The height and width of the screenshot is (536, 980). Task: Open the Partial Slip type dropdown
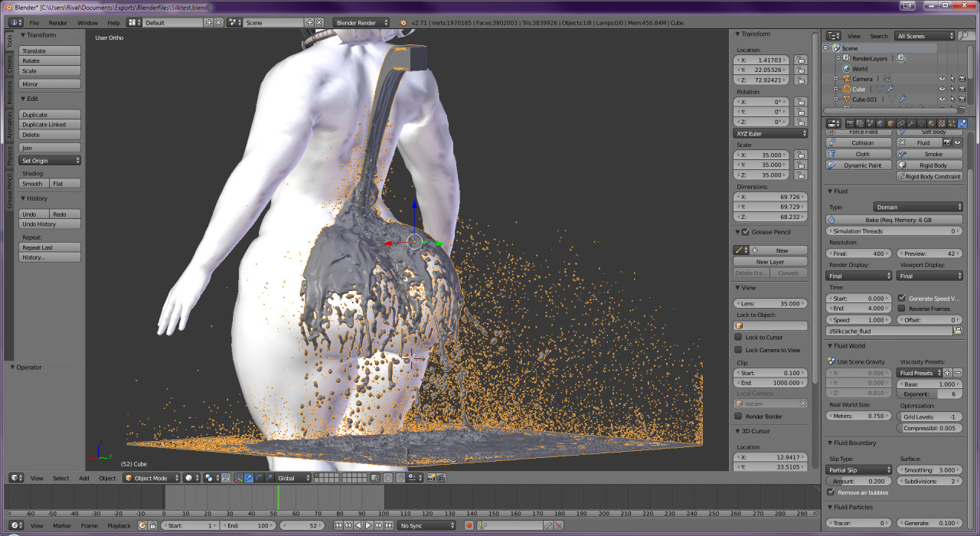(859, 469)
